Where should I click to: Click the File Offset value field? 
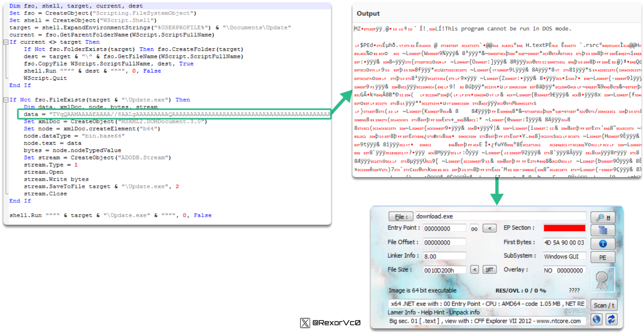click(444, 242)
